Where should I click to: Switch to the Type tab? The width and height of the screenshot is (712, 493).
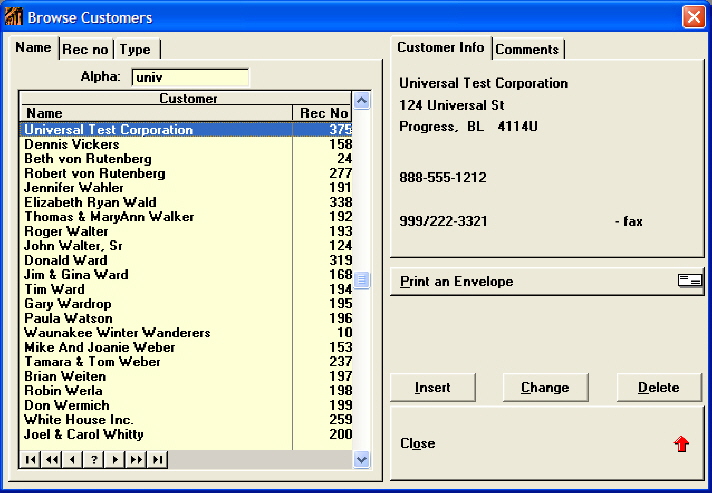[x=135, y=49]
